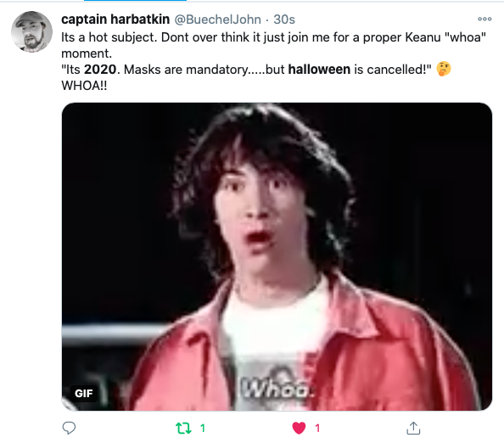Reply to the tweet with the speech bubble icon
504x443 pixels.
69,428
